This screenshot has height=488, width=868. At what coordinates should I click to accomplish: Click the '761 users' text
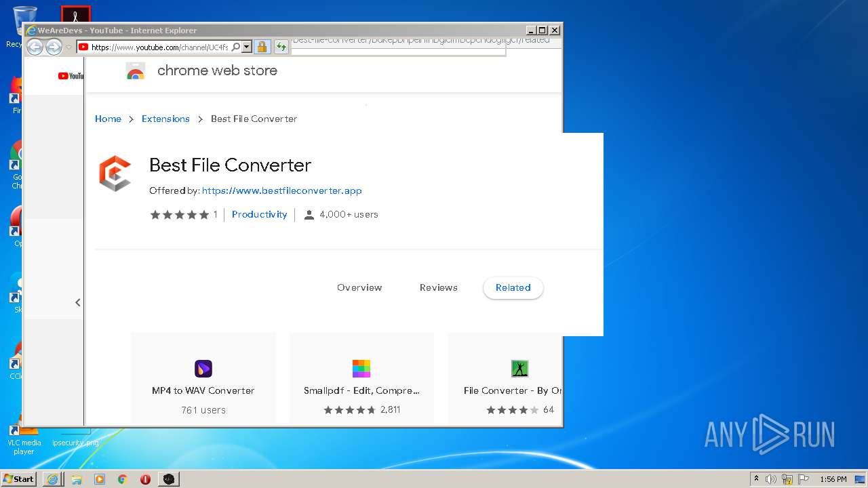(x=203, y=410)
